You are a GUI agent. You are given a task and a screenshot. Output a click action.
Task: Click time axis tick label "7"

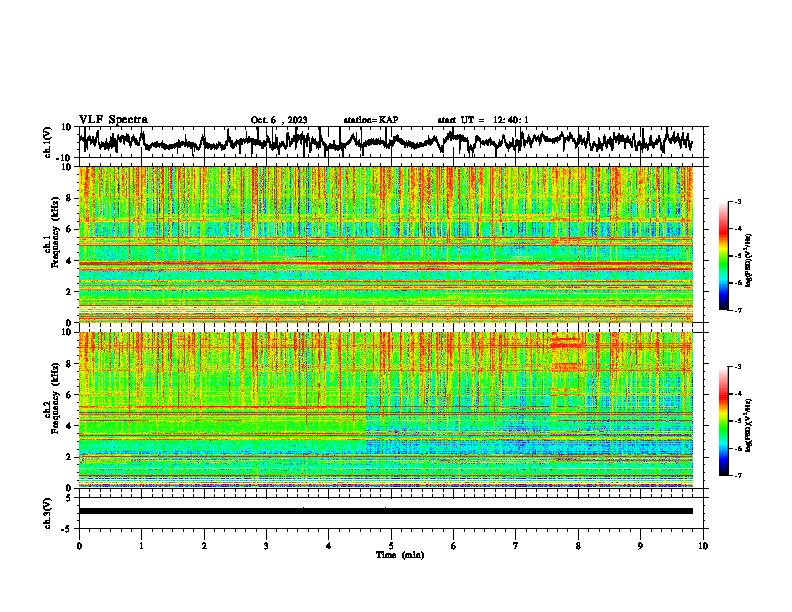[x=516, y=546]
